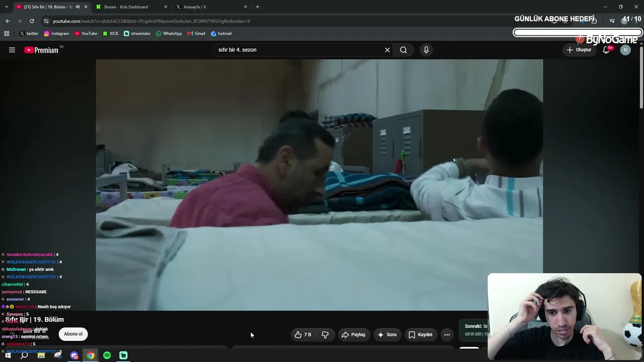Clear the YouTube search query
Image resolution: width=644 pixels, height=362 pixels.
click(387, 50)
